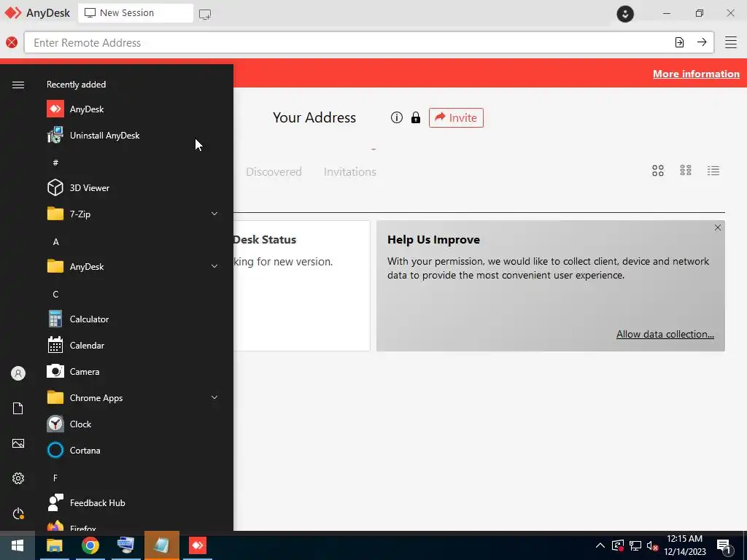Expand the 7-Zip folder chevron
Image resolution: width=747 pixels, height=560 pixels.
coord(214,214)
